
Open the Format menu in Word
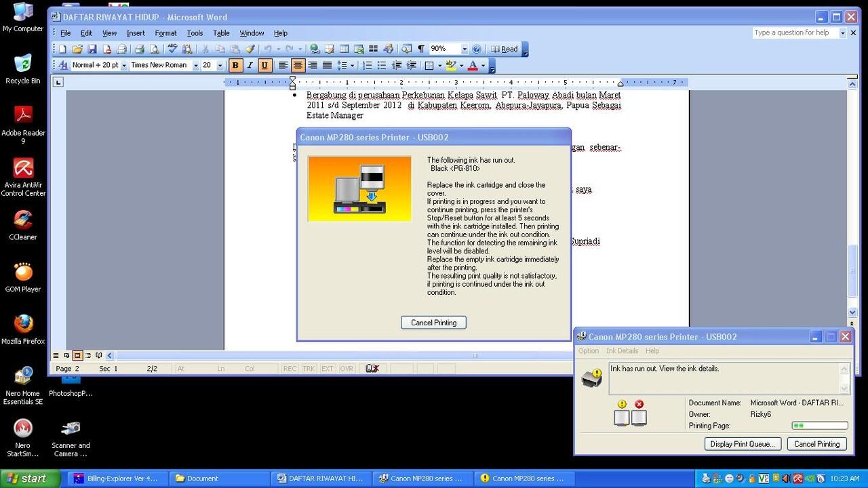[165, 33]
